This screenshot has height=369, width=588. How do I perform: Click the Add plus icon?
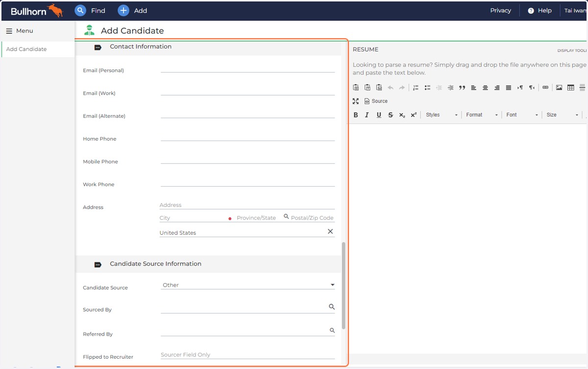(x=123, y=10)
